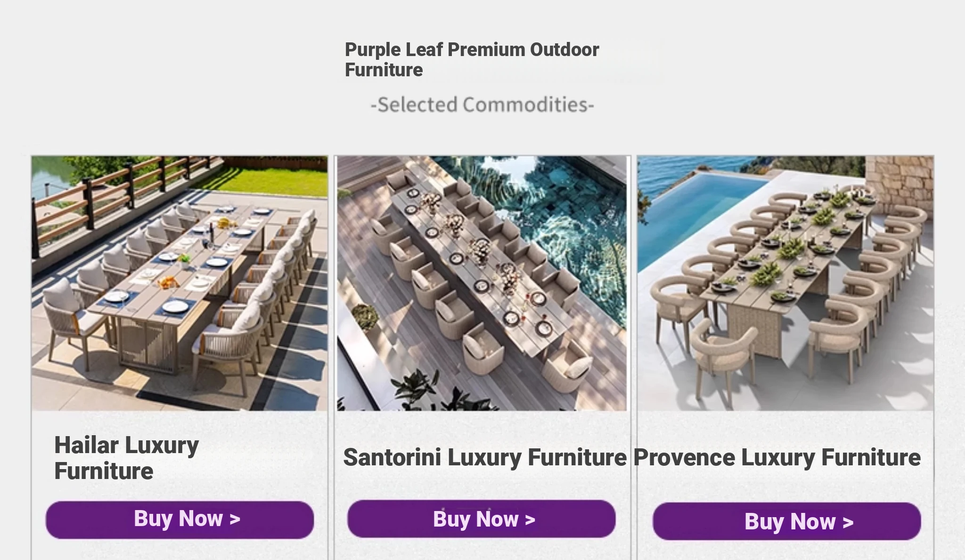Click the arrow on Hailar's Buy Now button
The height and width of the screenshot is (560, 965).
tap(235, 519)
